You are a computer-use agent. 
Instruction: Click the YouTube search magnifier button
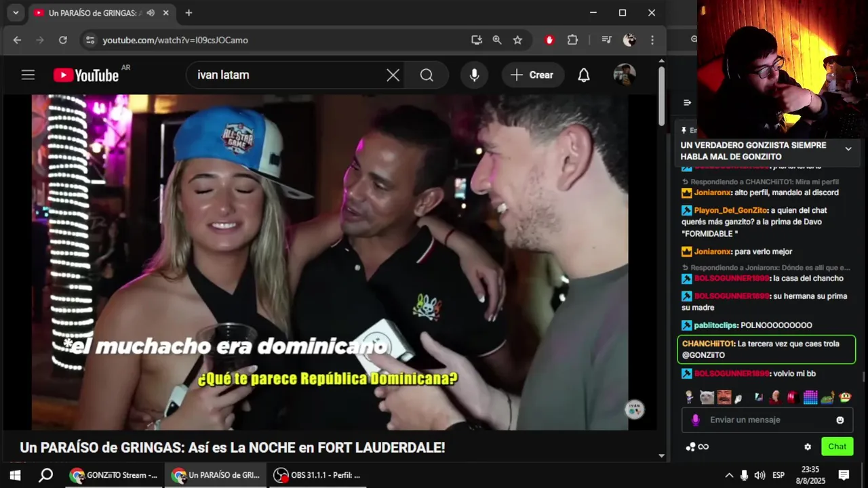click(x=427, y=75)
